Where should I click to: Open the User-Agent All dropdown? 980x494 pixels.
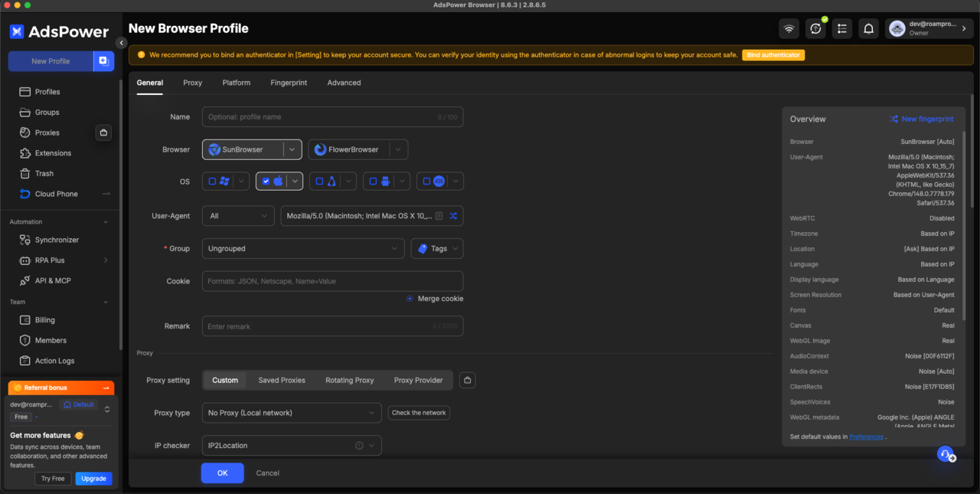pyautogui.click(x=238, y=216)
